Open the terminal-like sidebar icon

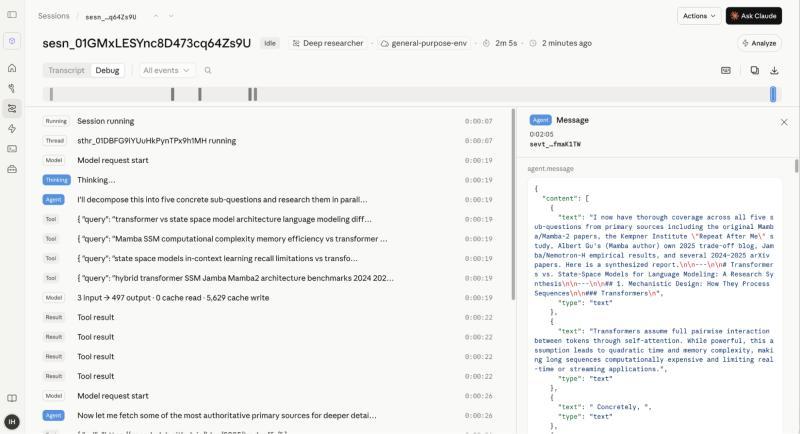pos(12,149)
